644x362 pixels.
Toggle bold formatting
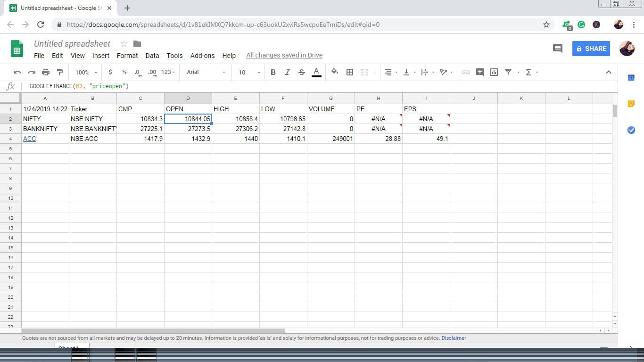point(273,72)
